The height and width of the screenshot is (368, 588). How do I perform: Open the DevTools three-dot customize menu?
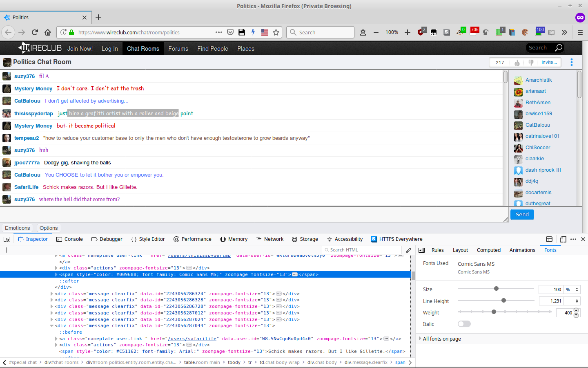pyautogui.click(x=573, y=239)
